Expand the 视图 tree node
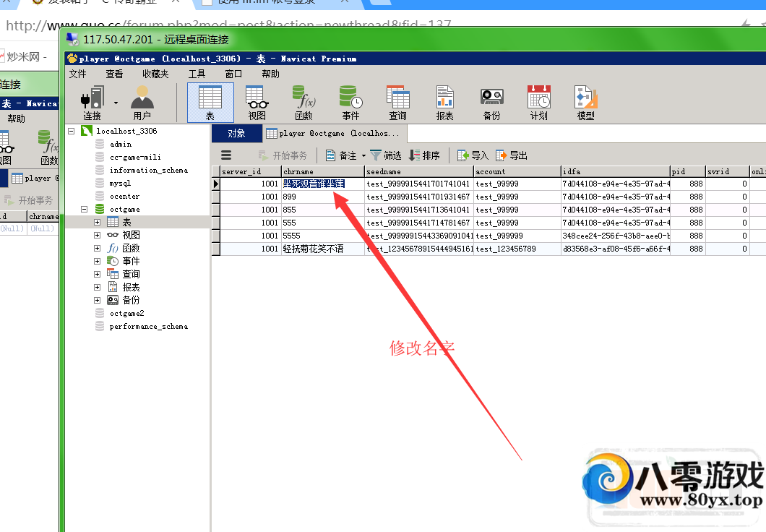 point(98,235)
